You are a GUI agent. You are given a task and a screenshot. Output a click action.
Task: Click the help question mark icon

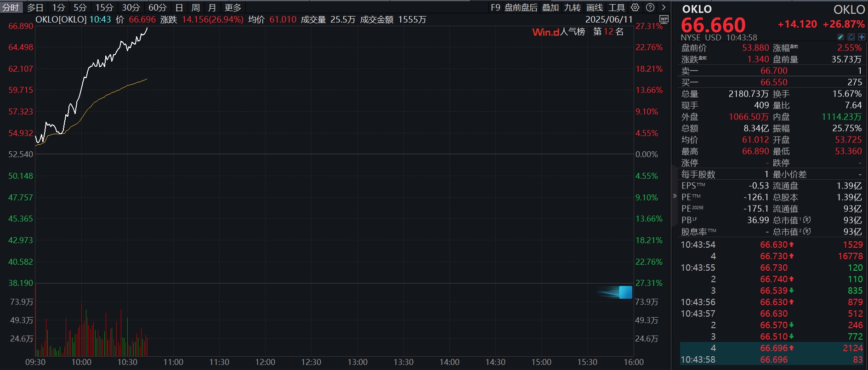[x=650, y=7]
